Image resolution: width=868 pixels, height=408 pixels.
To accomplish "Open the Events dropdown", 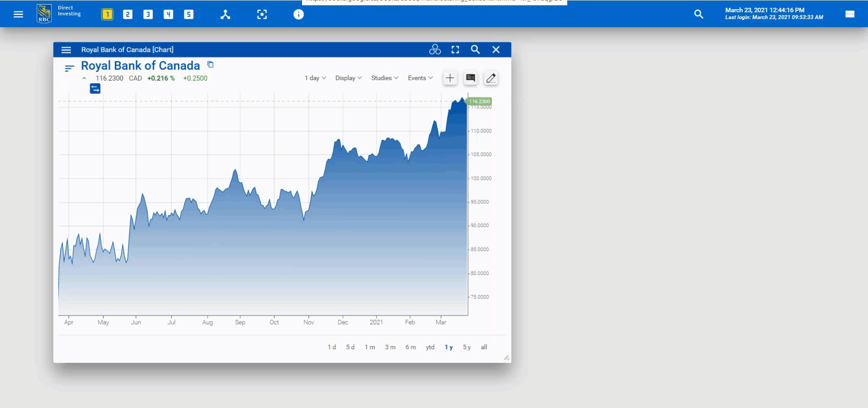I will point(420,78).
